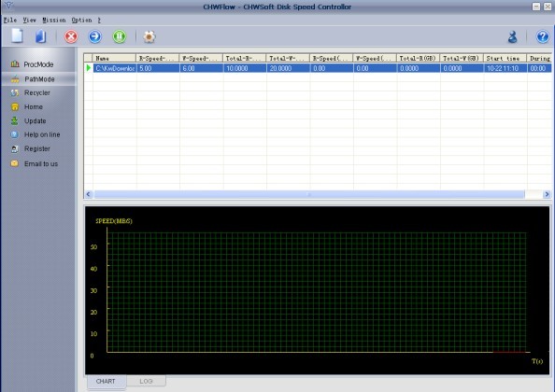Click the horizontal scrollbar right arrow
This screenshot has width=555, height=392.
[x=547, y=194]
